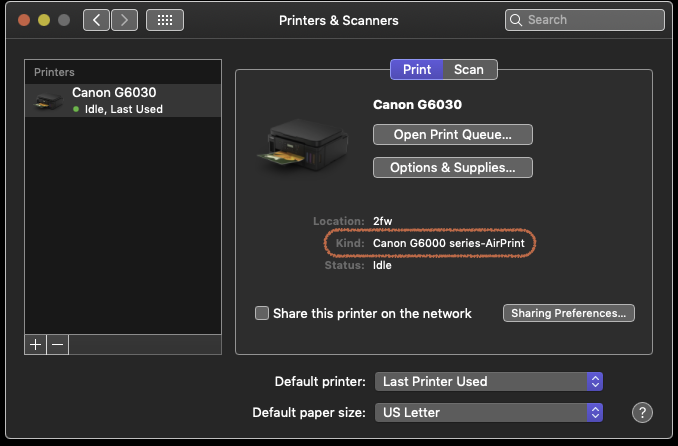This screenshot has height=446, width=678.
Task: Show all preferences grid icon
Action: click(x=165, y=20)
